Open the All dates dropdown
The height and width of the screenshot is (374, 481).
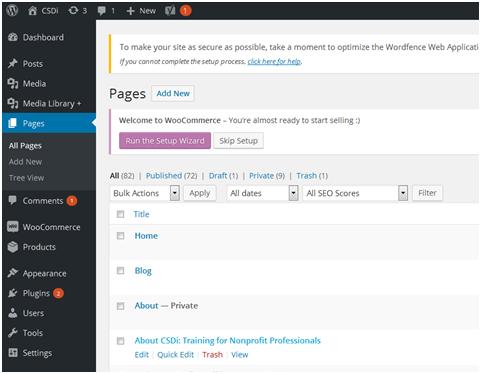point(263,193)
